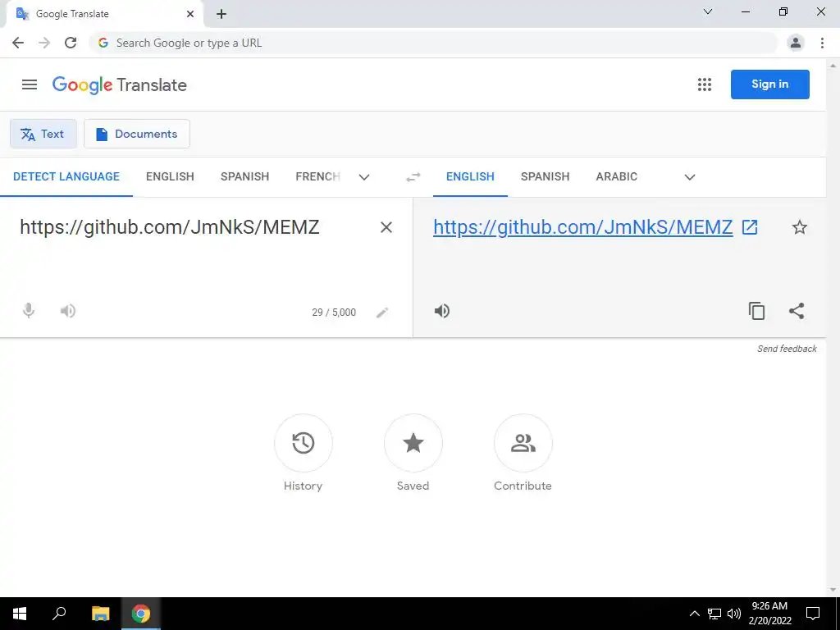
Task: Open File Explorer from the taskbar
Action: click(100, 614)
